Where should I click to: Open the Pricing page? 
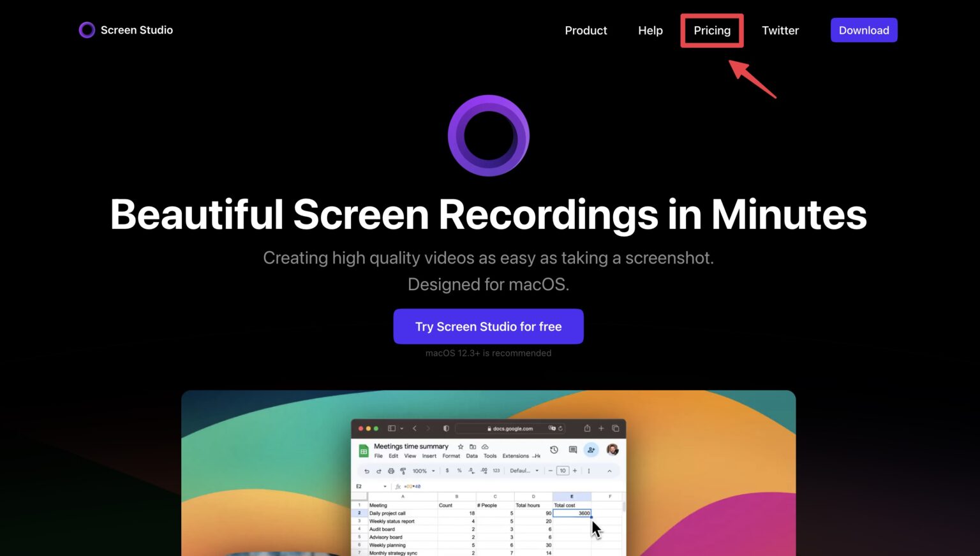711,30
